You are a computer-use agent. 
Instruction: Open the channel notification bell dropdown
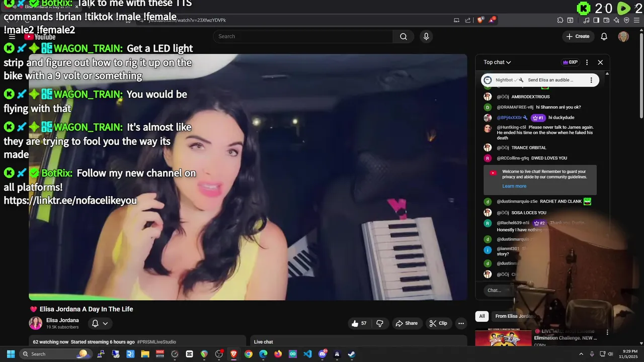[x=100, y=323]
